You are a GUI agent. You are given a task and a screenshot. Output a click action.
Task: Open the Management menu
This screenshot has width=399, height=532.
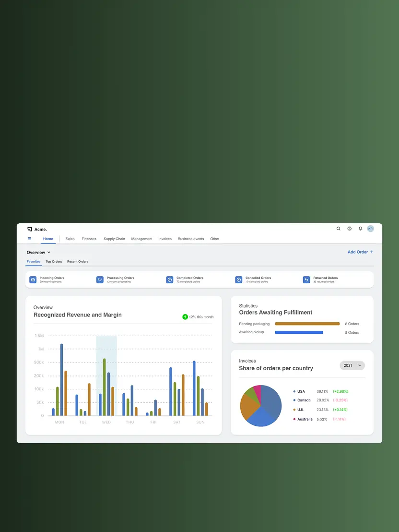(x=141, y=239)
